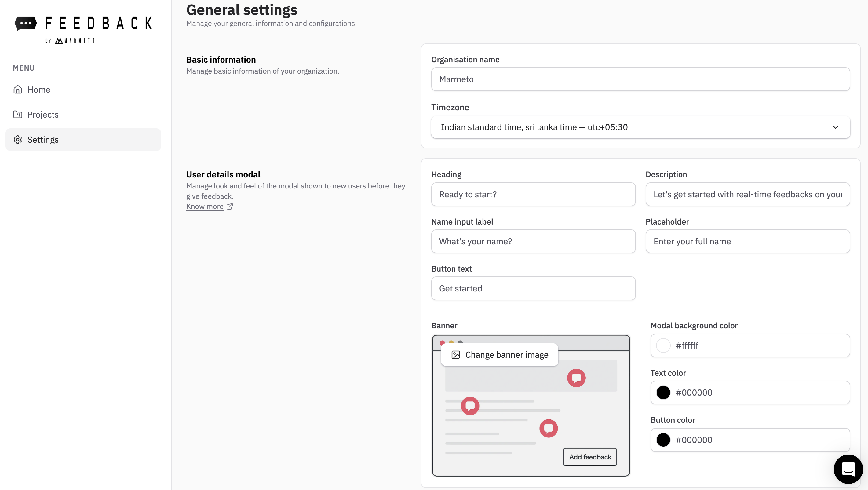Viewport: 868px width, 490px height.
Task: Click the external link icon beside Know more
Action: [x=230, y=207]
